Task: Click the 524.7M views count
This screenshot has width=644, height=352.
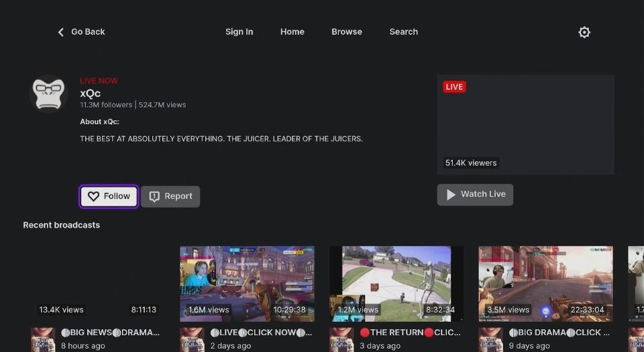Action: point(162,105)
